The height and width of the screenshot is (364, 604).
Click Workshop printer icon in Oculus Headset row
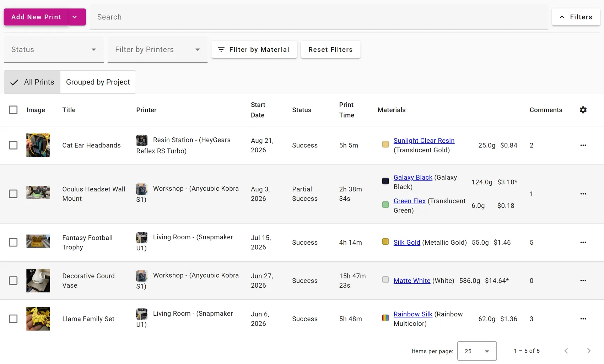tap(142, 189)
